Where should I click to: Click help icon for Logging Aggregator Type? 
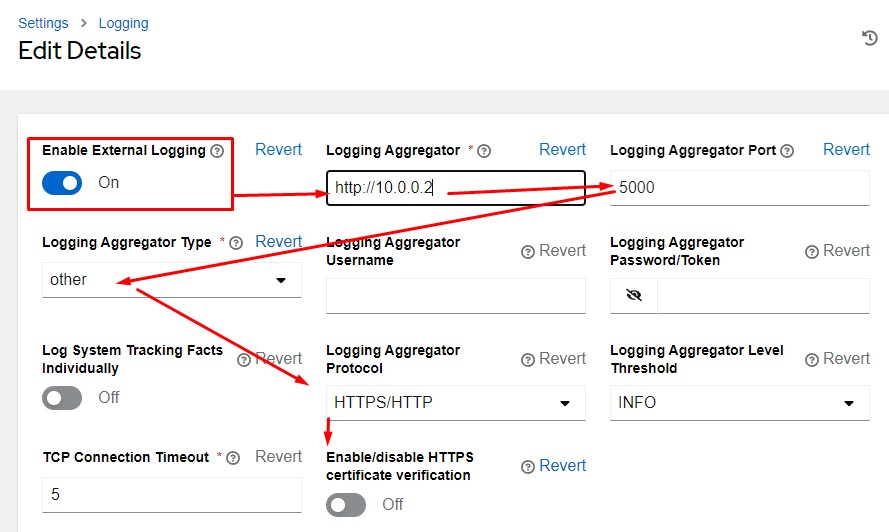(237, 243)
